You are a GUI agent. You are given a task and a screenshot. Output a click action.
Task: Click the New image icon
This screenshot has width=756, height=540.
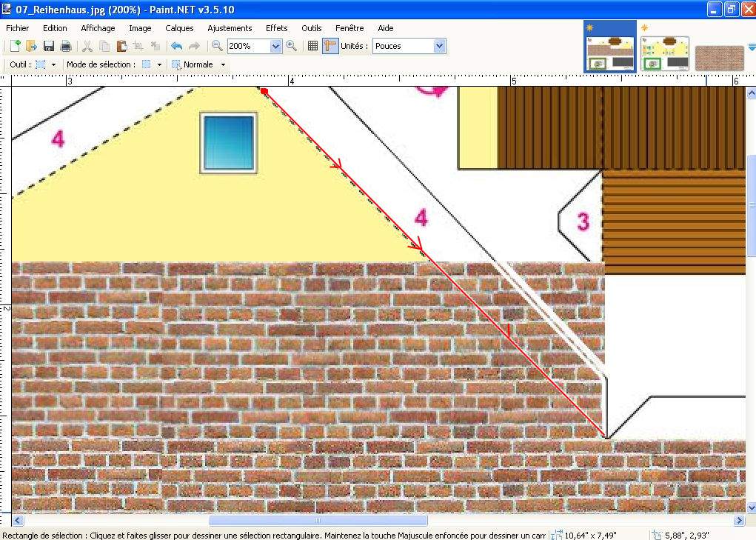(x=15, y=46)
